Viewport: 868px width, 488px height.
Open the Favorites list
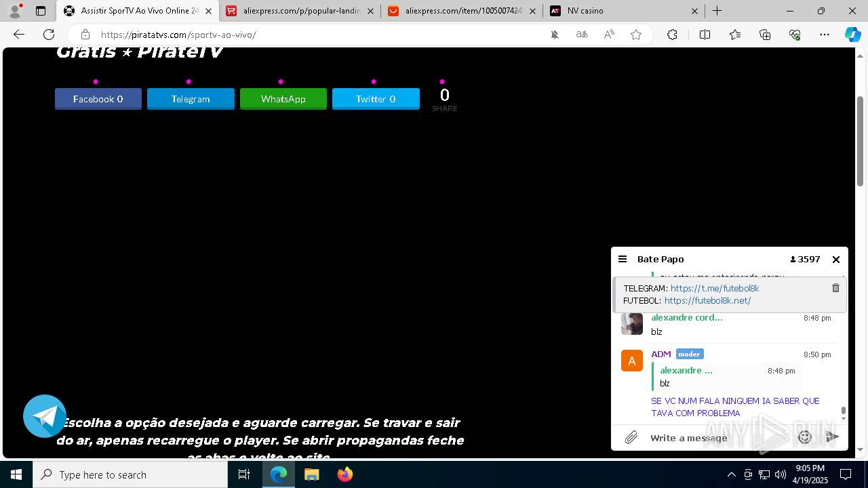point(735,35)
